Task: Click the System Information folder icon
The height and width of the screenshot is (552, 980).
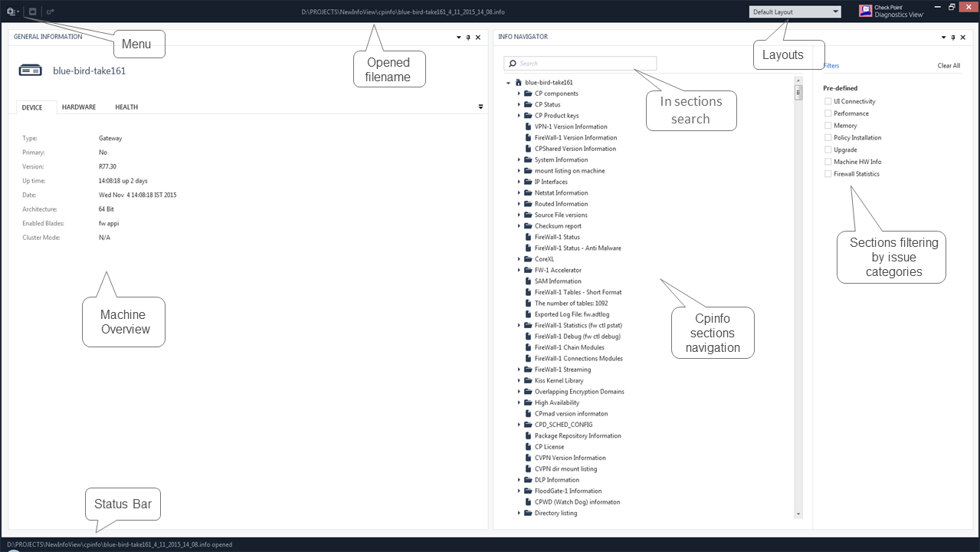Action: pyautogui.click(x=529, y=159)
